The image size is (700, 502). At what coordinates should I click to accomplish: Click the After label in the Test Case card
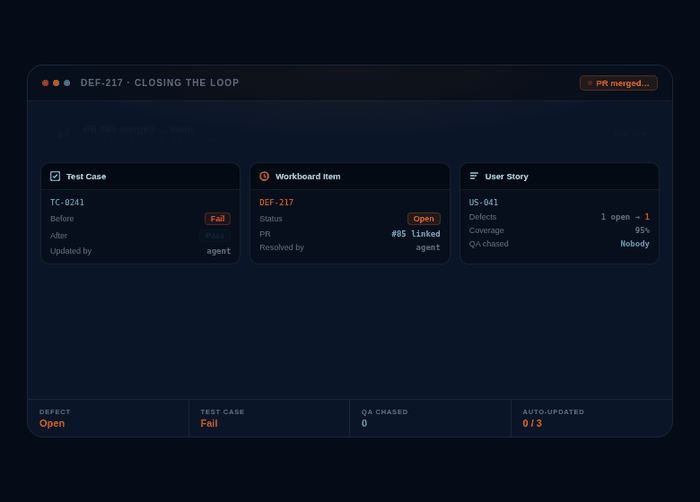58,235
